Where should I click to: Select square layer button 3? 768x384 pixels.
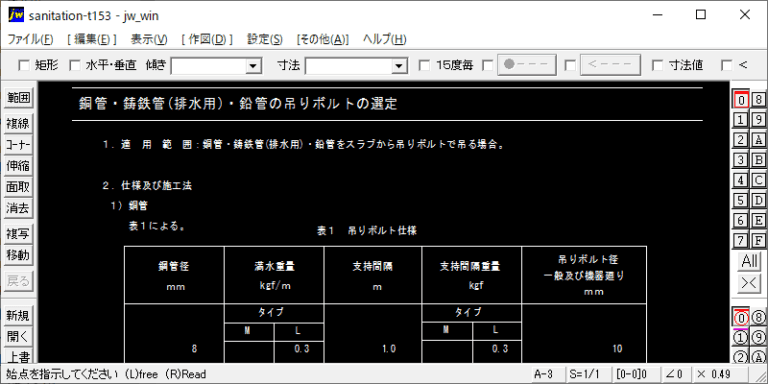point(742,160)
